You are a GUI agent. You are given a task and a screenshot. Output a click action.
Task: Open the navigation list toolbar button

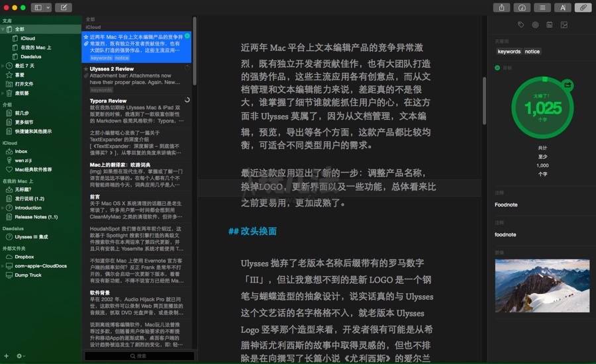tap(542, 7)
